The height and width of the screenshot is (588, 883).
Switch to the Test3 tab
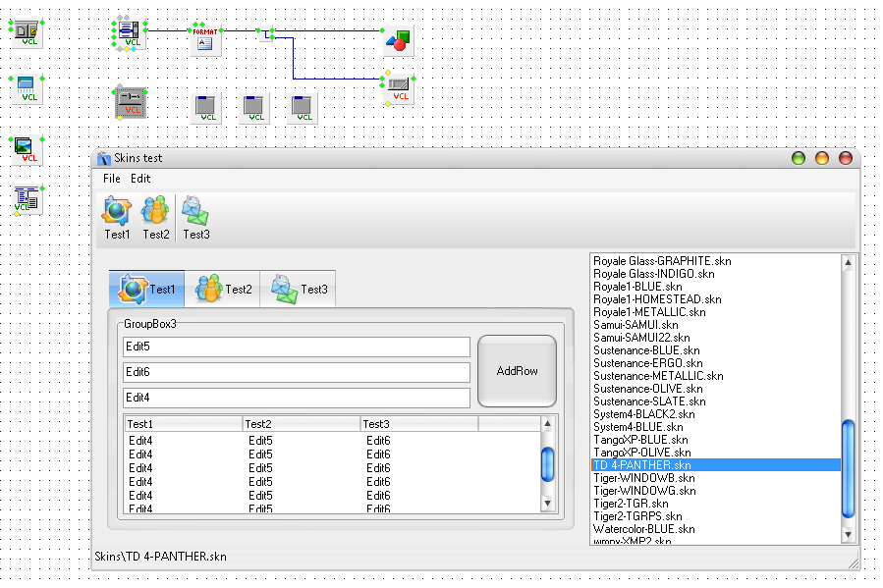coord(299,290)
